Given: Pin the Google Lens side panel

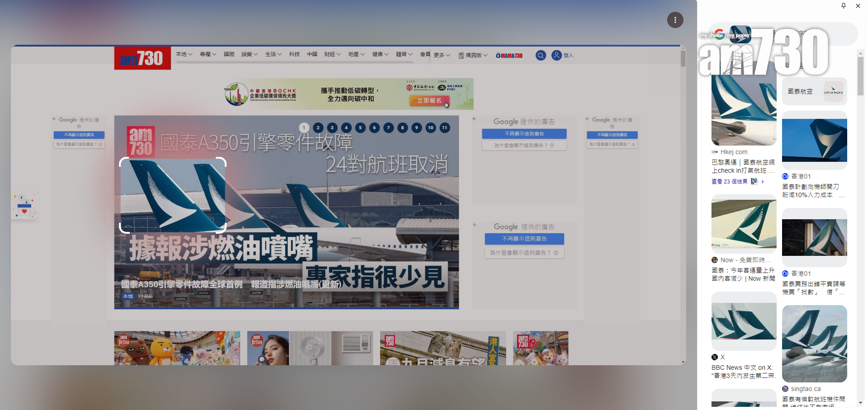Looking at the screenshot, I should 843,6.
